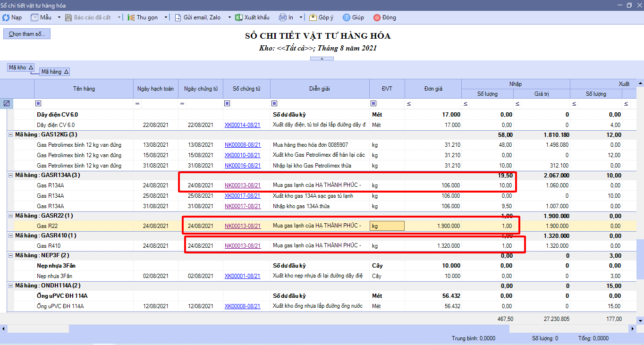Open the Diễn giải filter operator icon
The image size is (644, 345).
[274, 103]
